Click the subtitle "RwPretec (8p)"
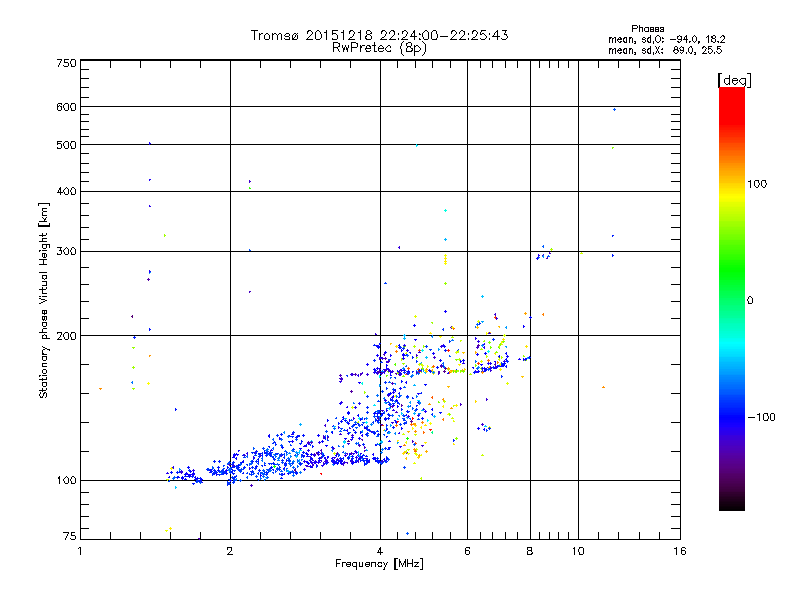This screenshot has height=600, width=800. point(379,48)
